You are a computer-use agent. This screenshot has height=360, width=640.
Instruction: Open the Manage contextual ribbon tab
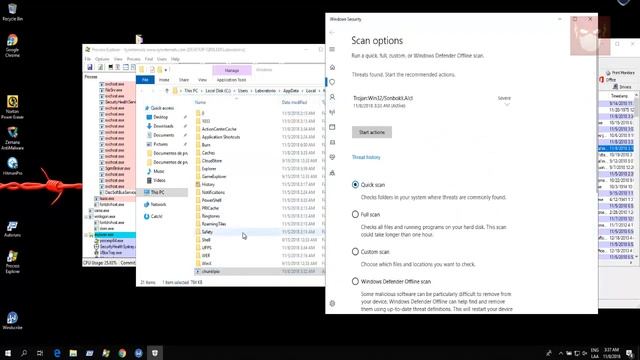[232, 71]
